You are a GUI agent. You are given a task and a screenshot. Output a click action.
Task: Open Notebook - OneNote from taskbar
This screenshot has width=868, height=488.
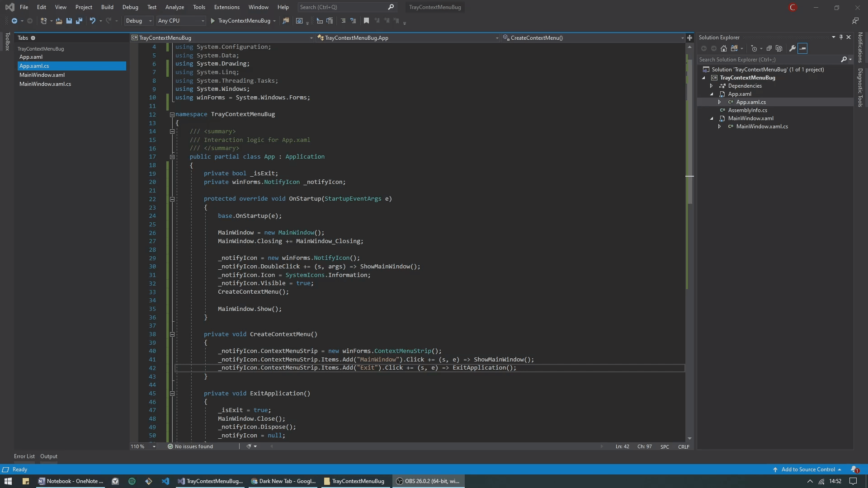click(71, 481)
